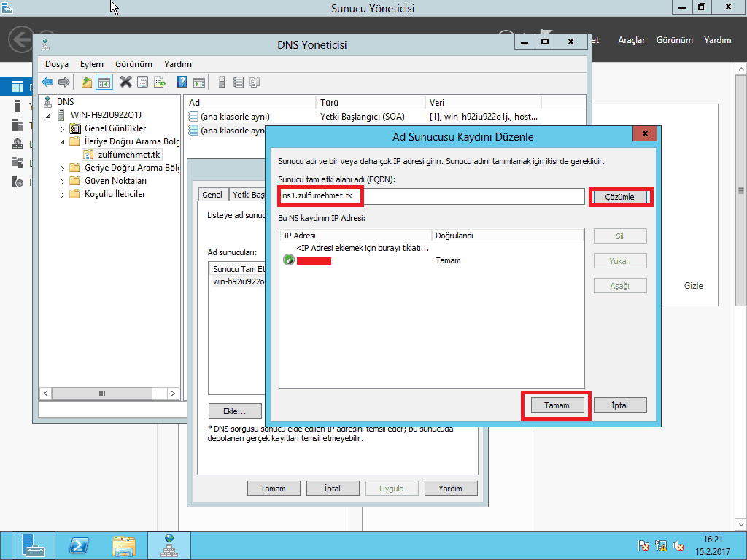This screenshot has height=560, width=747.
Task: Click the Gizle link in Server Manager
Action: pos(693,286)
